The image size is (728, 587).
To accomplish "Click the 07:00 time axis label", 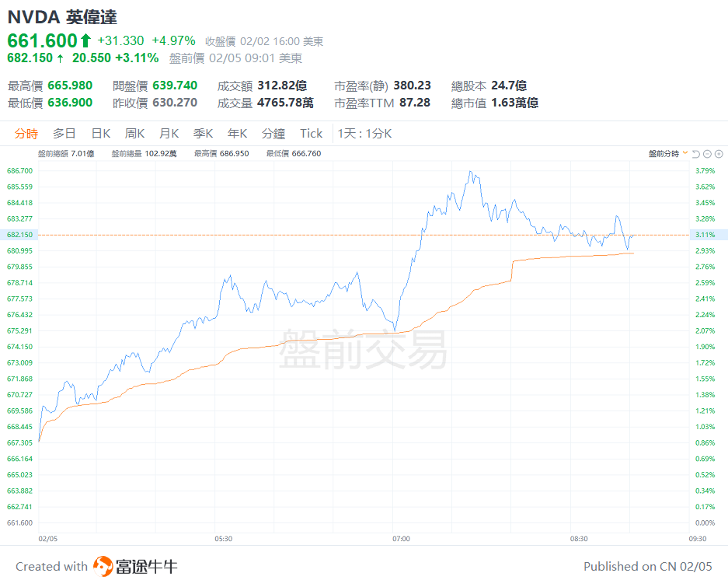I will 401,539.
